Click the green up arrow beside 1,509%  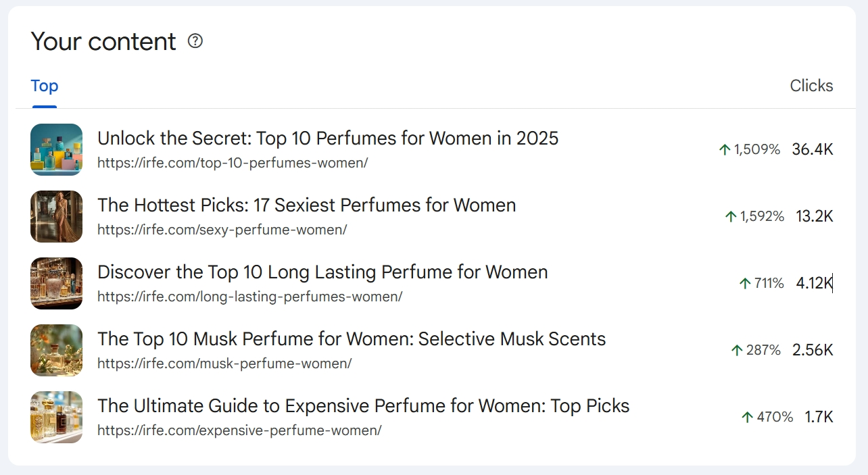[x=725, y=149]
